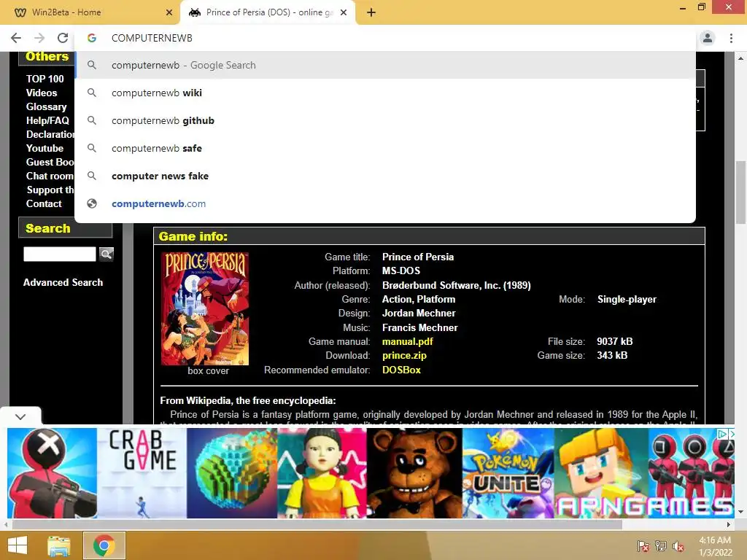747x560 pixels.
Task: Select 'computernewb github' suggestion
Action: (x=385, y=120)
